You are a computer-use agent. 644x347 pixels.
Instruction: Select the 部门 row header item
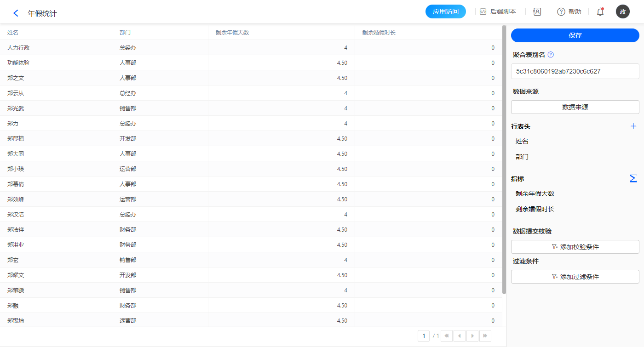pyautogui.click(x=522, y=157)
